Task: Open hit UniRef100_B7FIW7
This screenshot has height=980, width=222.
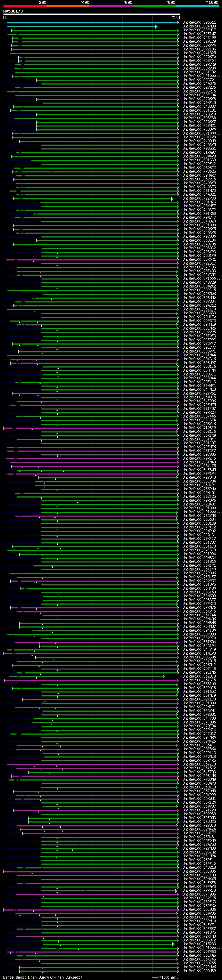Action: [199, 34]
